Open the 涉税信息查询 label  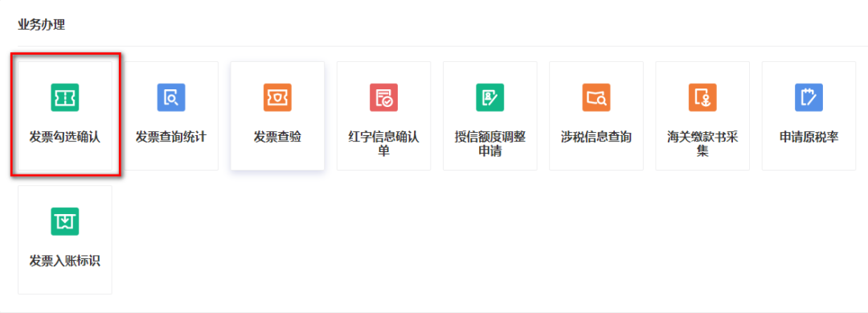596,137
